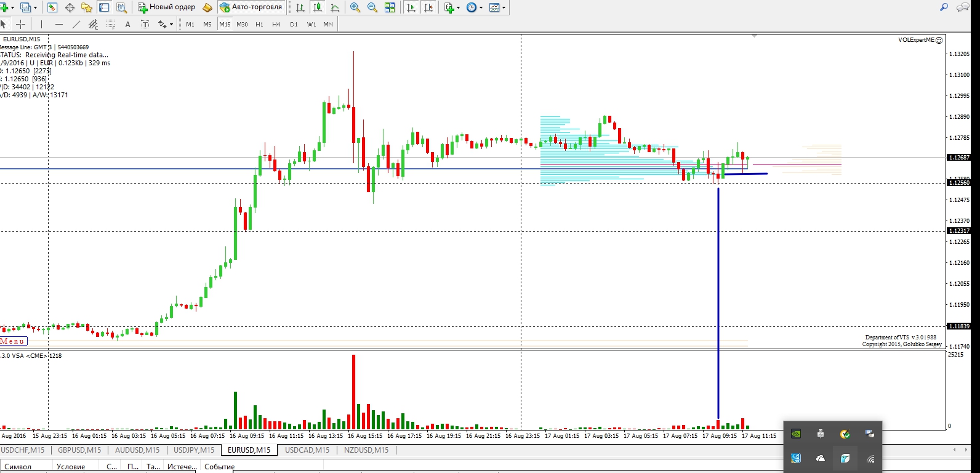
Task: Switch timeframe to W1
Action: point(311,24)
